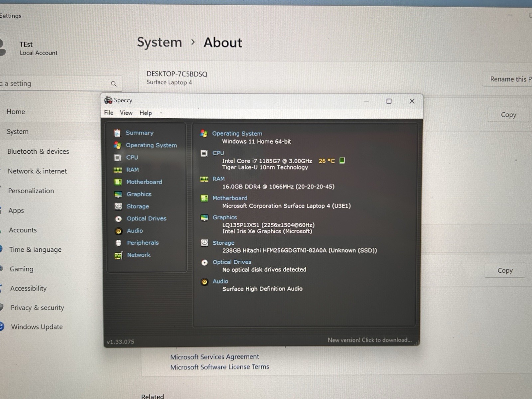The image size is (532, 399).
Task: Go to Home in Settings sidebar
Action: [16, 112]
